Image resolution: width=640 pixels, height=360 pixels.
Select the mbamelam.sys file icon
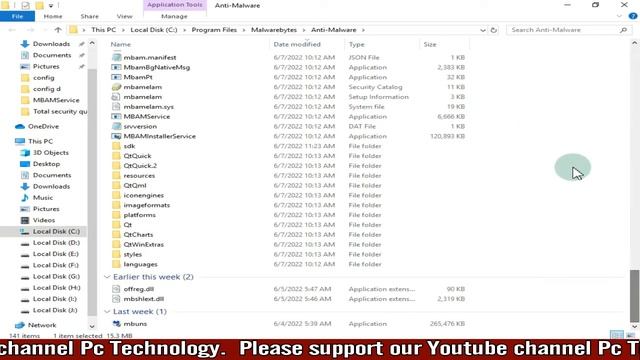pos(116,107)
